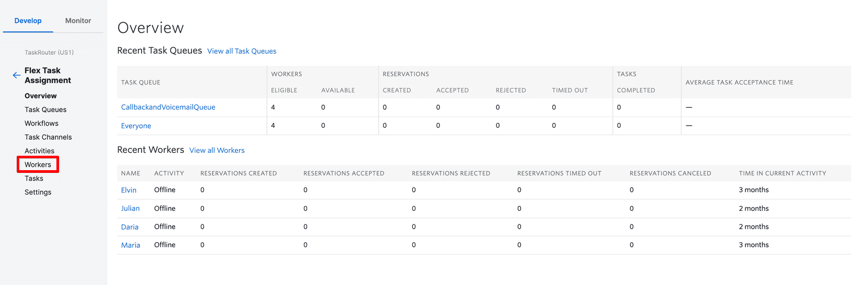Click the View all Task Queues link
Viewport: 868px width, 285px height.
click(x=241, y=51)
